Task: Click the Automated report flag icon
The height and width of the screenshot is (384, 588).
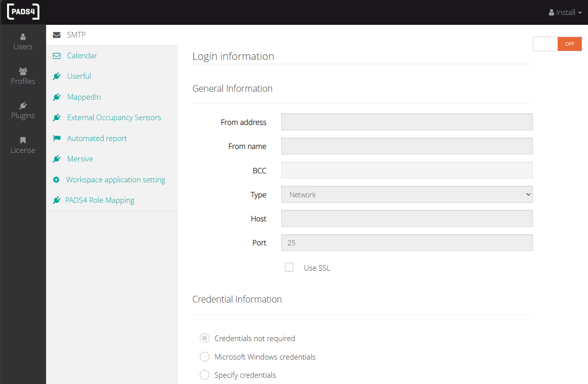Action: (x=56, y=138)
